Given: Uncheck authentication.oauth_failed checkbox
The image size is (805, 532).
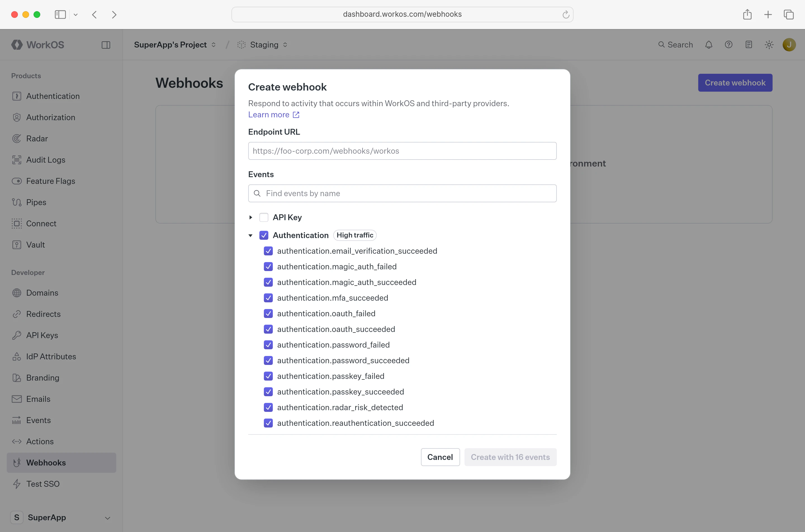Looking at the screenshot, I should (x=268, y=313).
